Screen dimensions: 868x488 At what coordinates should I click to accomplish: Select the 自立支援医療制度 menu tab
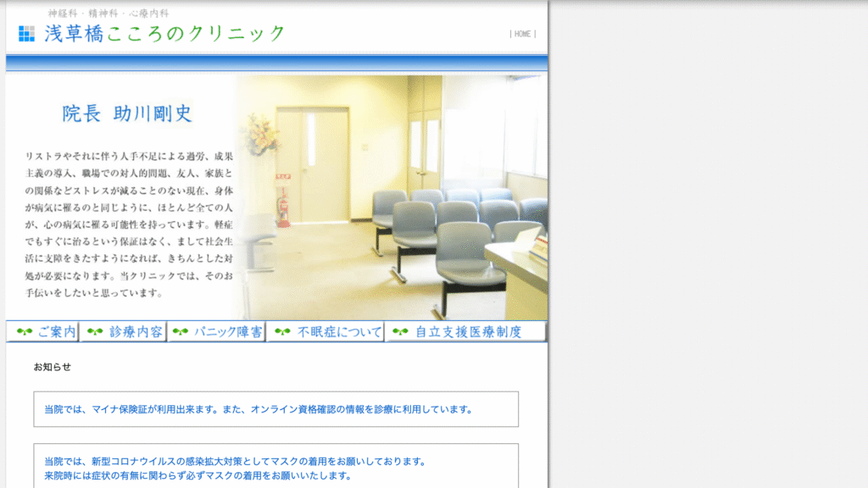tap(465, 331)
